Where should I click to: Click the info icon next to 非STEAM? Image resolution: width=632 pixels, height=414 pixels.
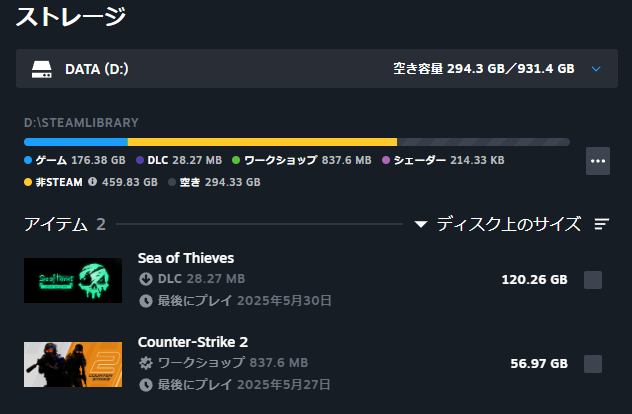point(92,182)
